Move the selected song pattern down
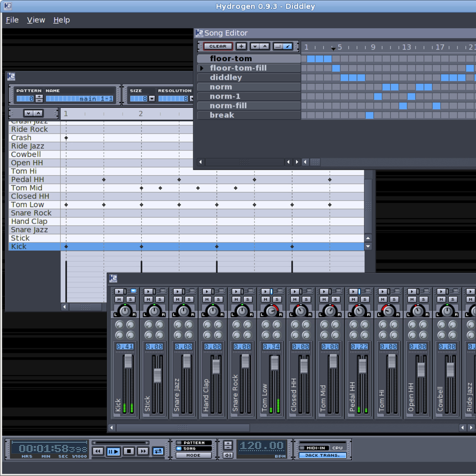The image size is (476, 476). (255, 46)
